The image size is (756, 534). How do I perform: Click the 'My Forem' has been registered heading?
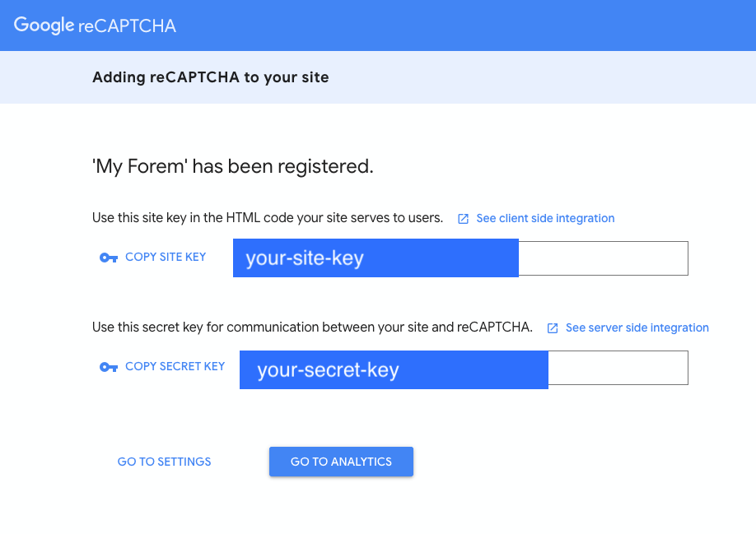coord(233,166)
